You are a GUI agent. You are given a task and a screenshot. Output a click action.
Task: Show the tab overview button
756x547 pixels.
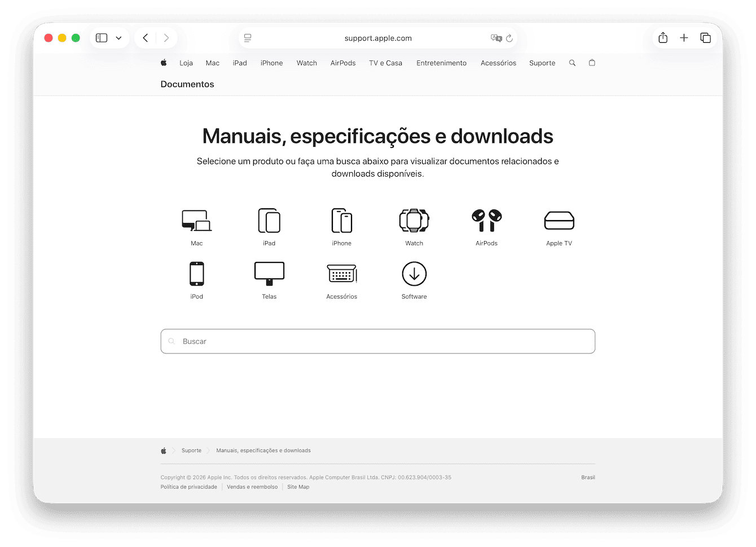[705, 38]
